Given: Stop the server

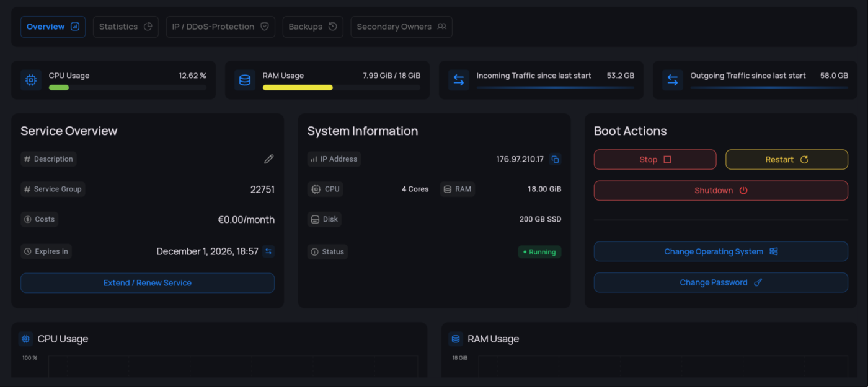Looking at the screenshot, I should [655, 159].
